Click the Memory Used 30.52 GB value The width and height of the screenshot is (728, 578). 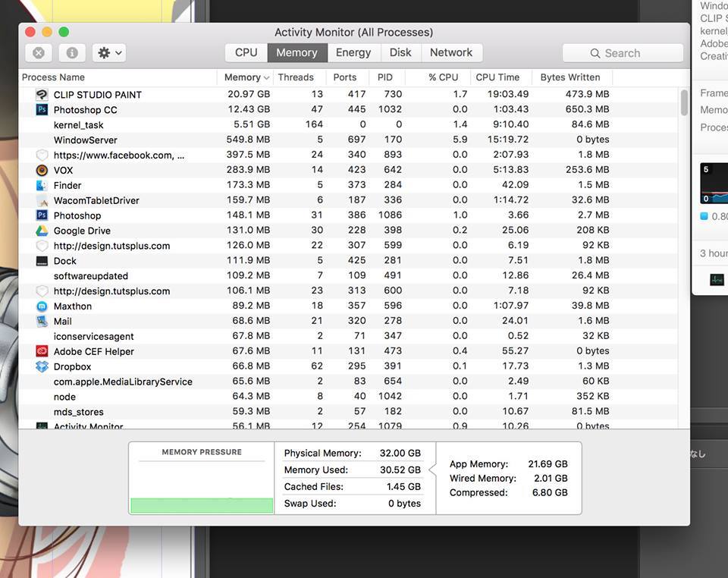[x=400, y=470]
